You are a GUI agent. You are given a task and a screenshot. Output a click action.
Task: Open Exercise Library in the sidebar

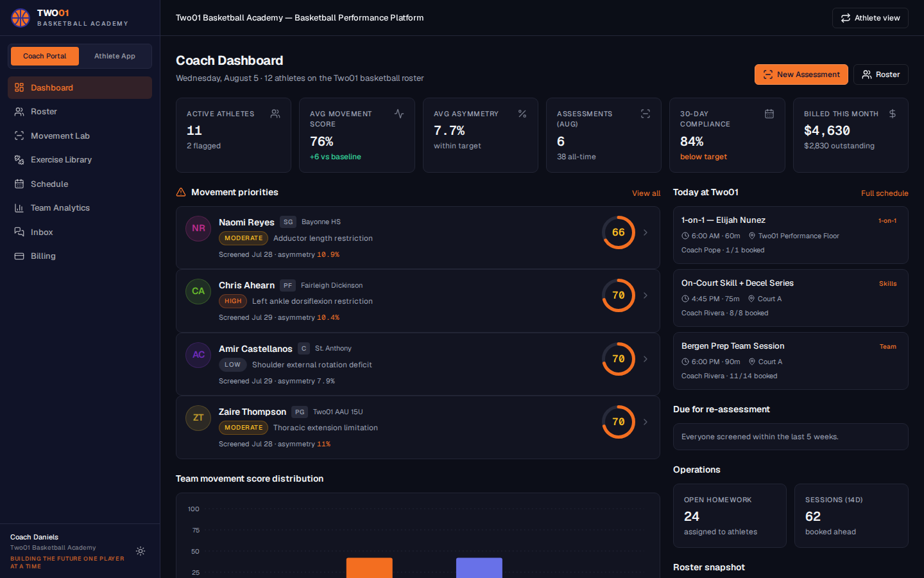point(80,160)
